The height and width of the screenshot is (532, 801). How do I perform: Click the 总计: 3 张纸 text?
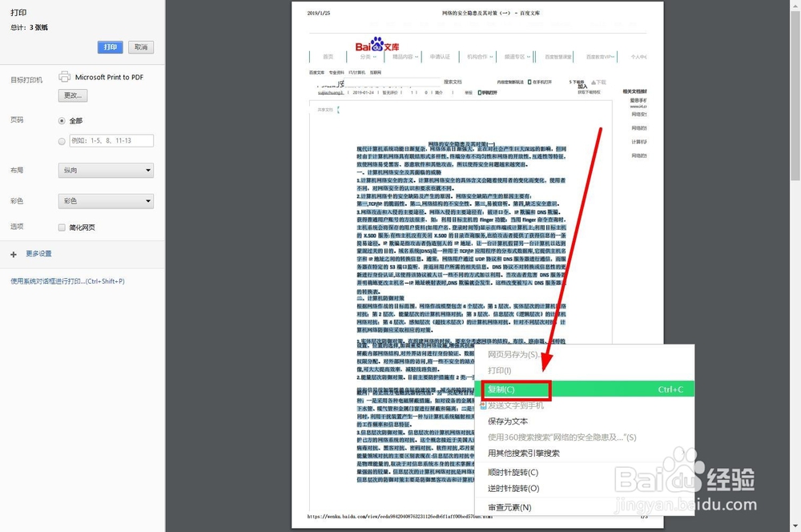[29, 27]
